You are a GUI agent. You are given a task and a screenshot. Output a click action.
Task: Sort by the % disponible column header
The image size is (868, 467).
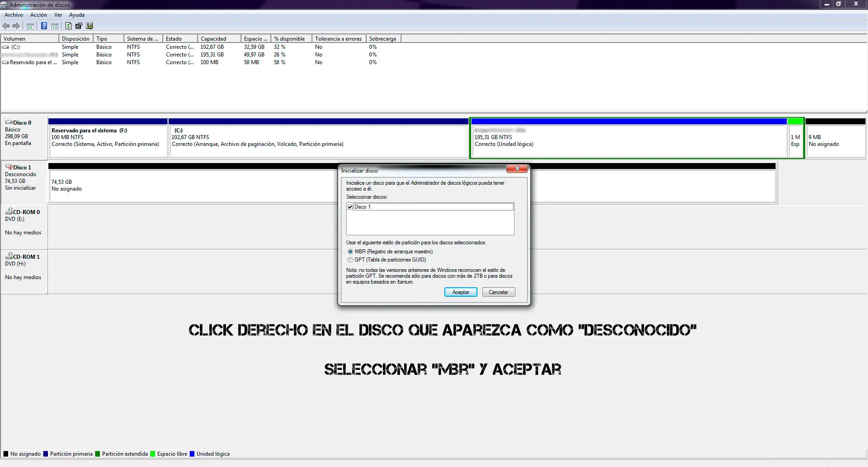(x=292, y=39)
